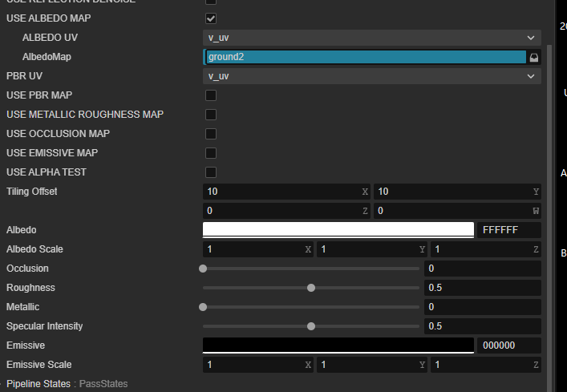This screenshot has width=567, height=392.
Task: Toggle USE OCCLUSION MAP checkbox
Action: click(x=211, y=134)
